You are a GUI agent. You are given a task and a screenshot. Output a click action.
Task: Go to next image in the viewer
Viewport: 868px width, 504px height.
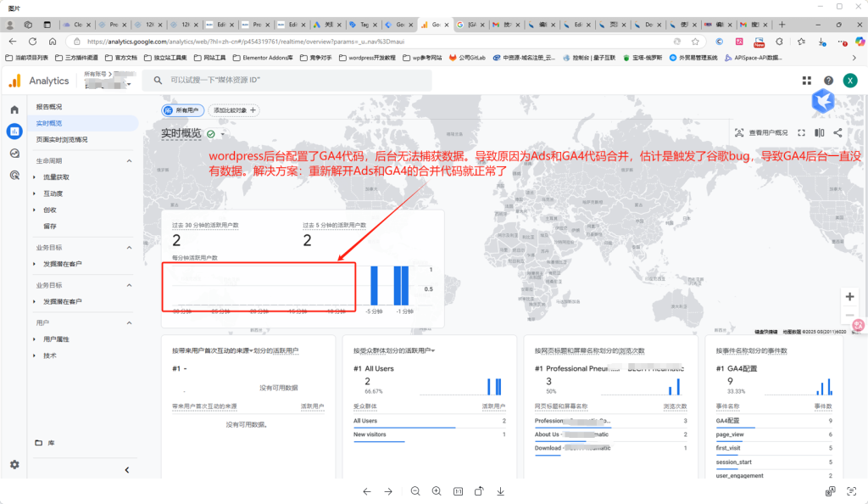(x=388, y=491)
